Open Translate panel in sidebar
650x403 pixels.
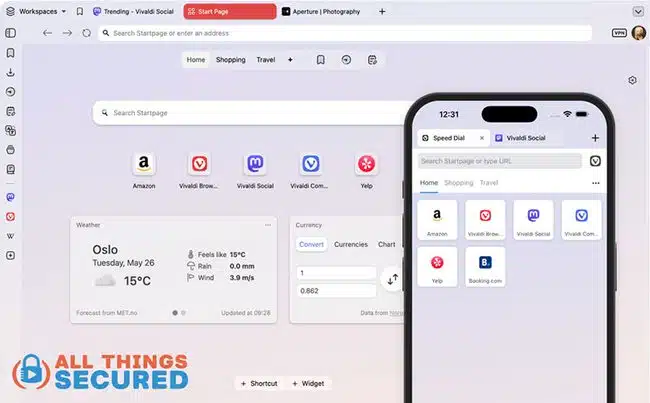(x=10, y=131)
